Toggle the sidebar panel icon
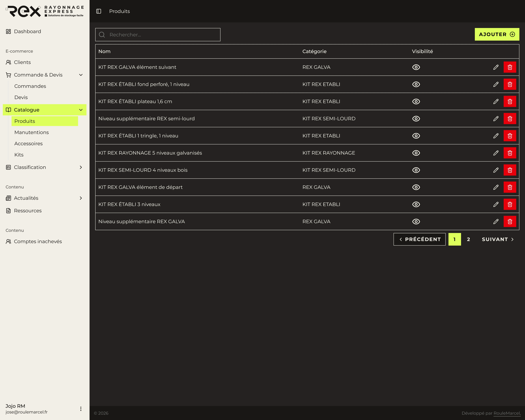Viewport: 525px width, 420px height. click(99, 11)
